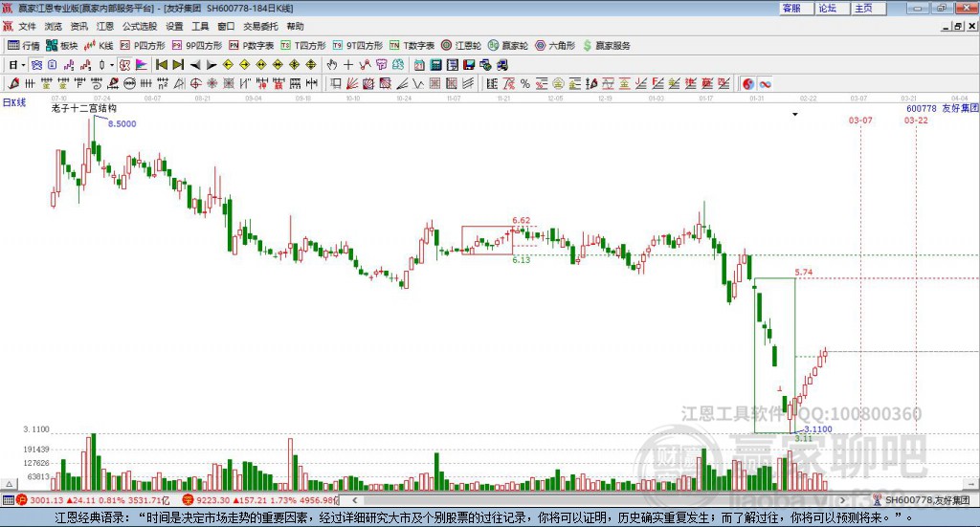Click the SH600778,友好集团 status bar item
This screenshot has height=527, width=980.
pos(922,500)
